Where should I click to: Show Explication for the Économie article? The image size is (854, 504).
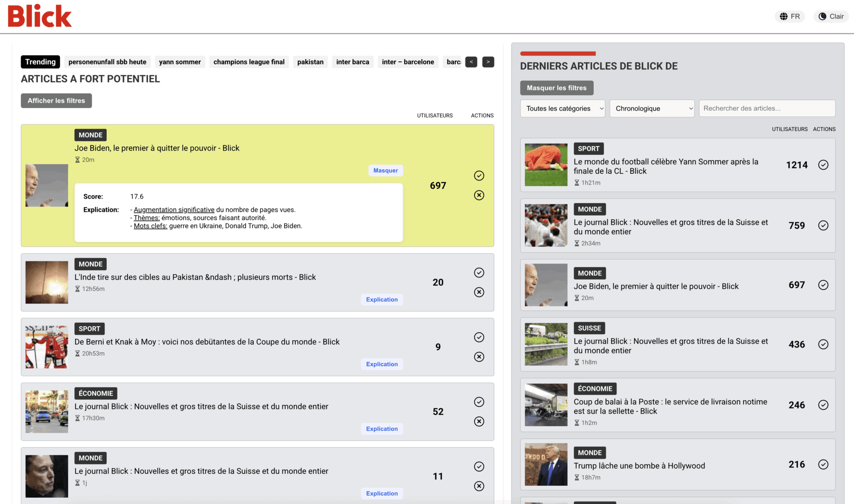pyautogui.click(x=382, y=429)
